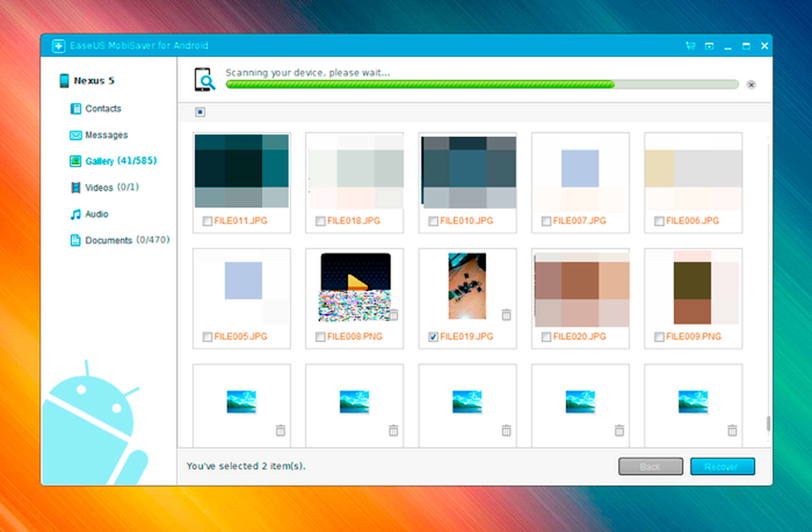Click the FILE019.JPG thumbnail image
Screen dimensions: 812x532
(467, 286)
